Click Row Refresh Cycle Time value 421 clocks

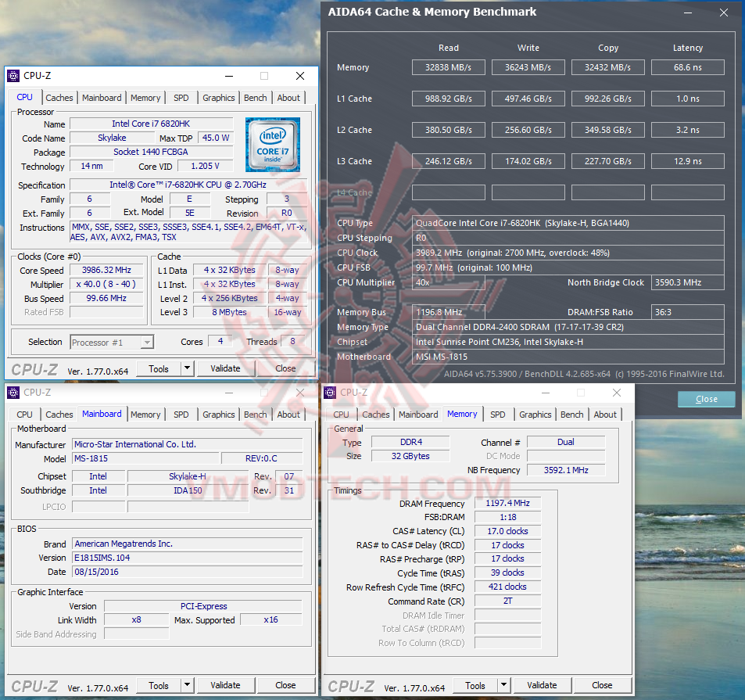[507, 587]
